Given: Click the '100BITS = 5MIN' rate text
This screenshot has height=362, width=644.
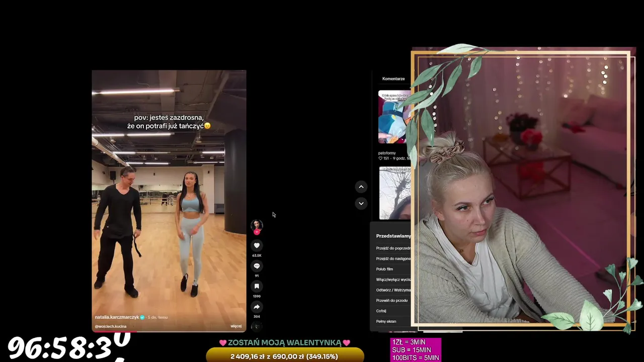Looking at the screenshot, I should (416, 358).
